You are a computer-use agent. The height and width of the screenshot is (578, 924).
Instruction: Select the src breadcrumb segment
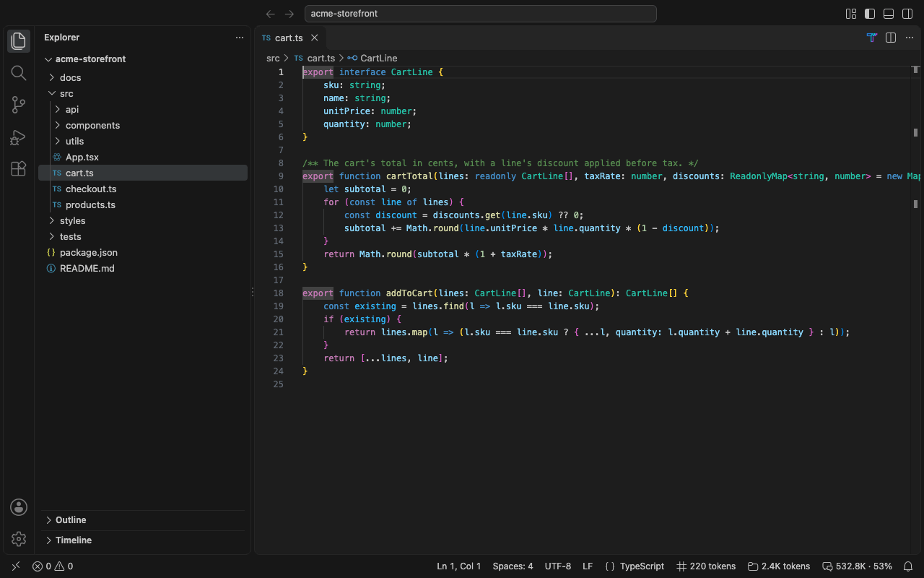[273, 58]
